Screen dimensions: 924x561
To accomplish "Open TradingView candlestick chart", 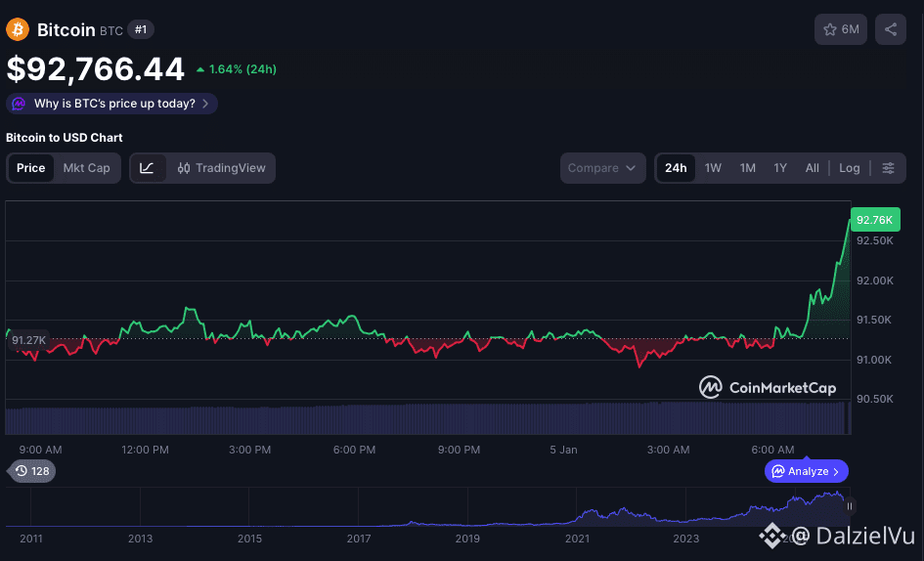I will (x=222, y=168).
